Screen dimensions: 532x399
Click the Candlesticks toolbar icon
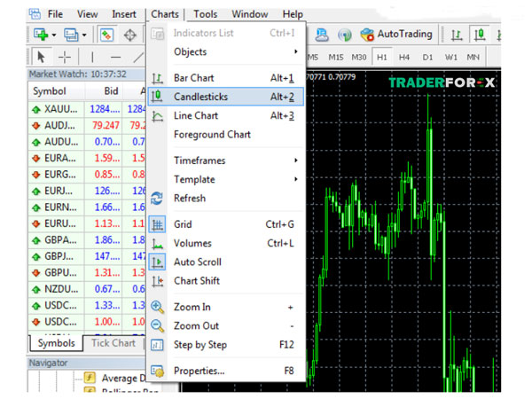click(480, 35)
